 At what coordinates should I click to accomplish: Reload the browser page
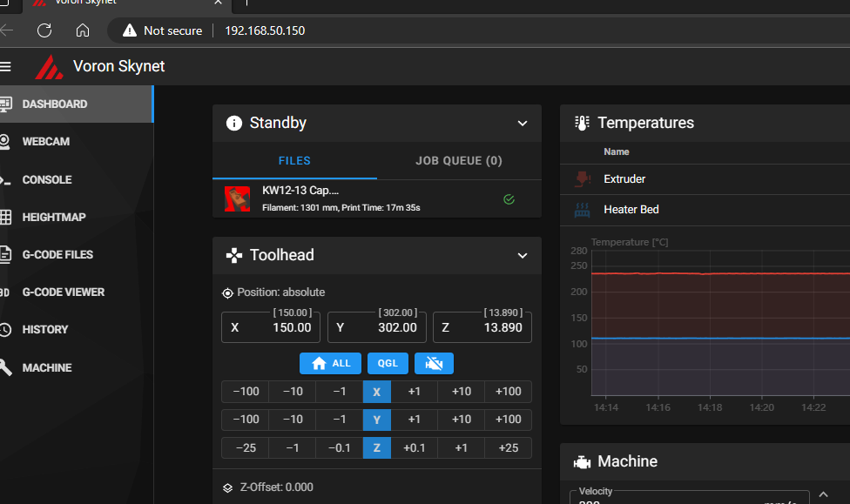[44, 30]
